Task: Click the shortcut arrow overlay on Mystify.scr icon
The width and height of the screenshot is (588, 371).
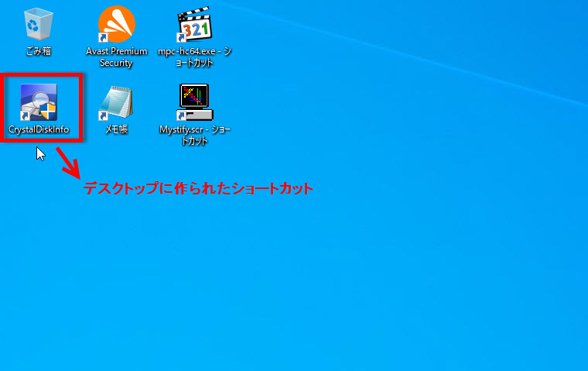Action: (183, 116)
